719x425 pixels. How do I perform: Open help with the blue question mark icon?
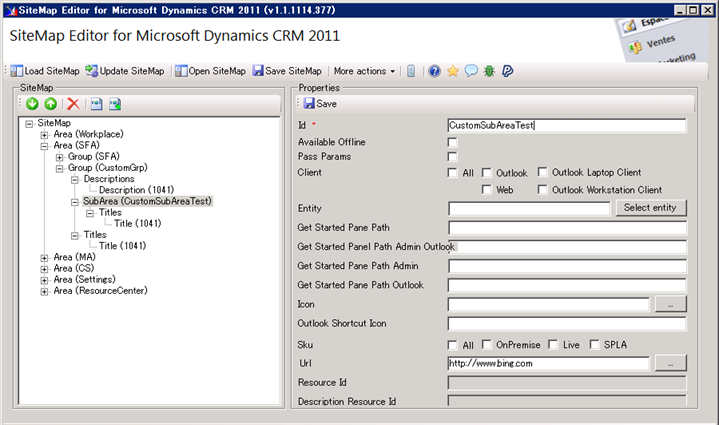coord(434,71)
